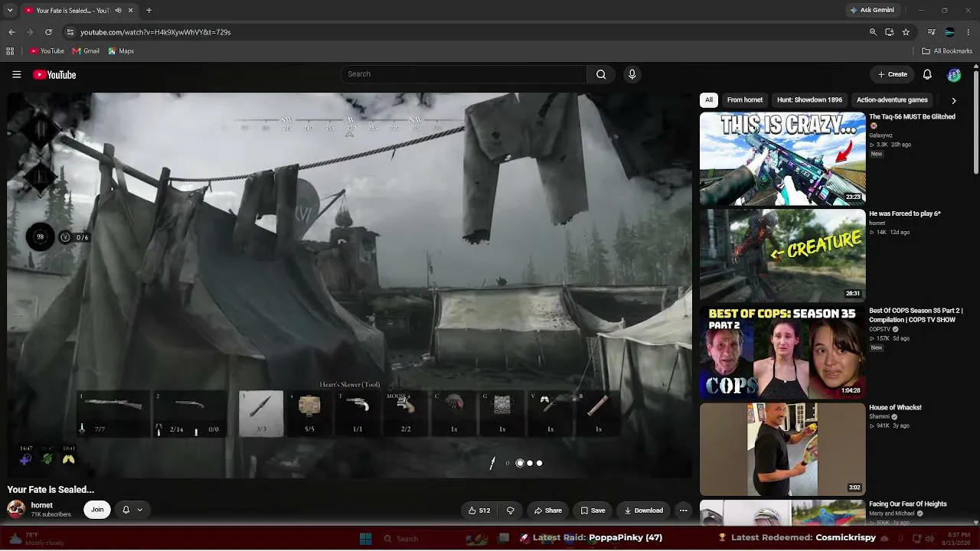Open the 'He was Forced to play 6*' thumbnail
This screenshot has width=980, height=551.
(x=782, y=256)
